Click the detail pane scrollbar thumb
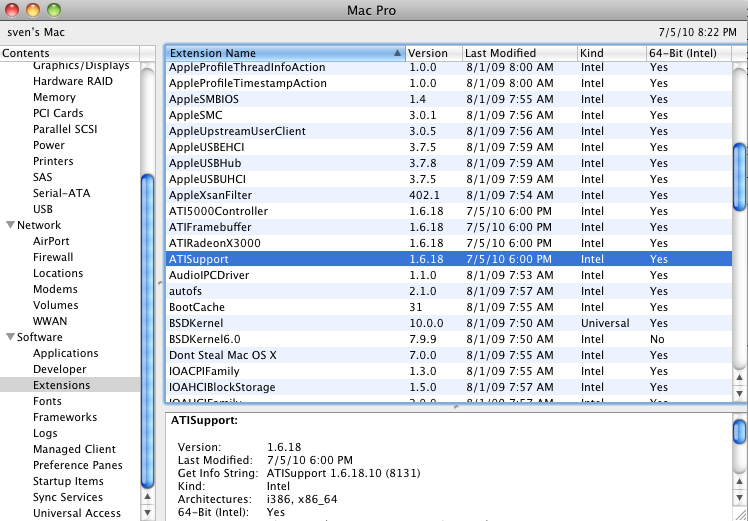This screenshot has width=748, height=521. coord(739,432)
